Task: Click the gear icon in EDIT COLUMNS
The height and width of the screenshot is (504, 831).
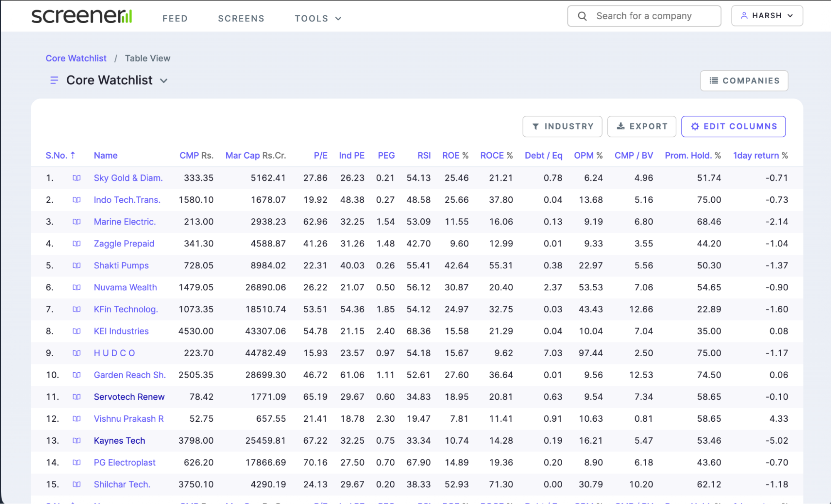Action: coord(695,126)
